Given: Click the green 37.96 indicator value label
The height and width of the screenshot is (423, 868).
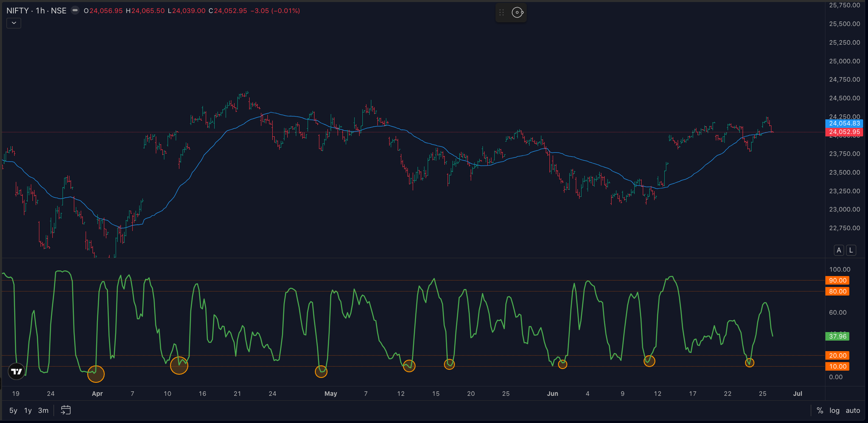Looking at the screenshot, I should (838, 336).
